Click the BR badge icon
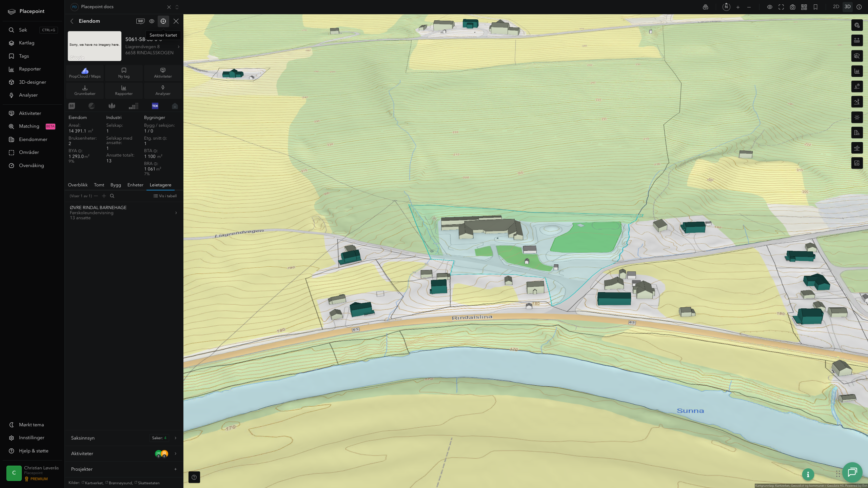868x488 pixels. (x=72, y=106)
